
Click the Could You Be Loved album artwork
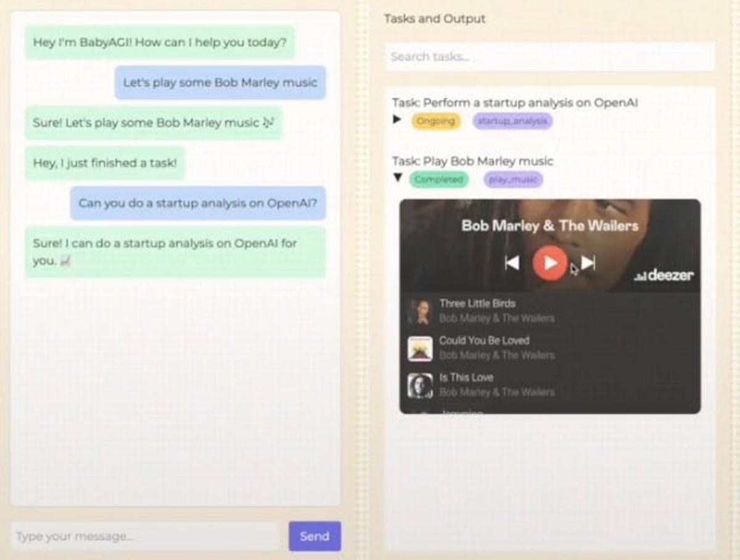[420, 347]
